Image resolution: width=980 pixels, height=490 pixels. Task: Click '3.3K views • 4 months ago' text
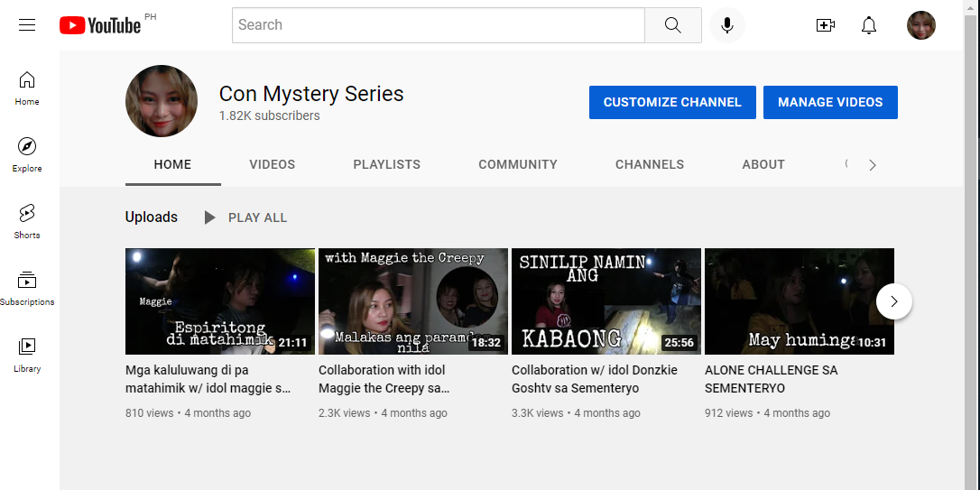tap(577, 413)
